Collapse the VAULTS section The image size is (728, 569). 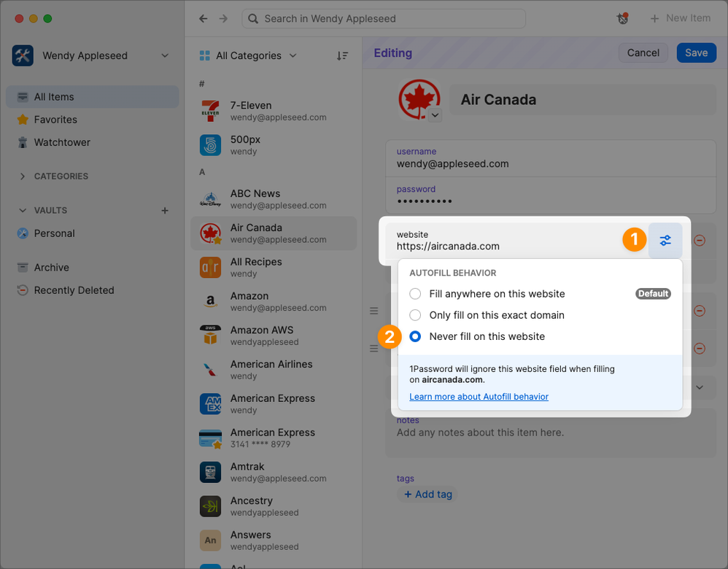point(23,210)
